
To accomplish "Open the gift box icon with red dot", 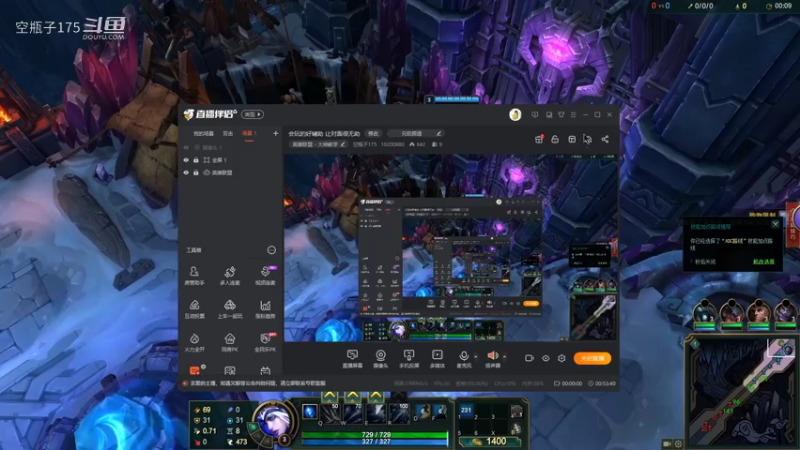I will point(539,139).
